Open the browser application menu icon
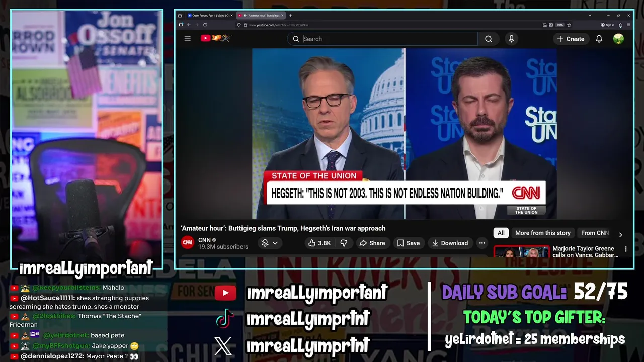Viewport: 644px width, 362px height. [x=628, y=25]
